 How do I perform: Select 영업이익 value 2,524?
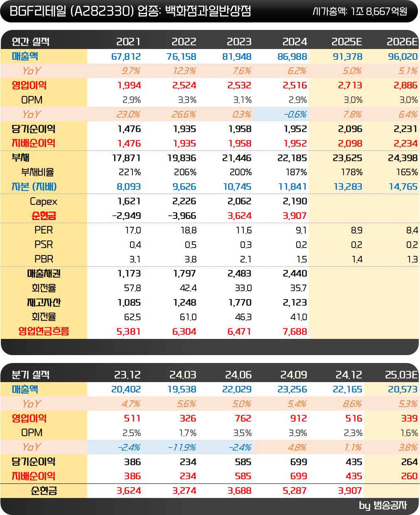pyautogui.click(x=184, y=86)
